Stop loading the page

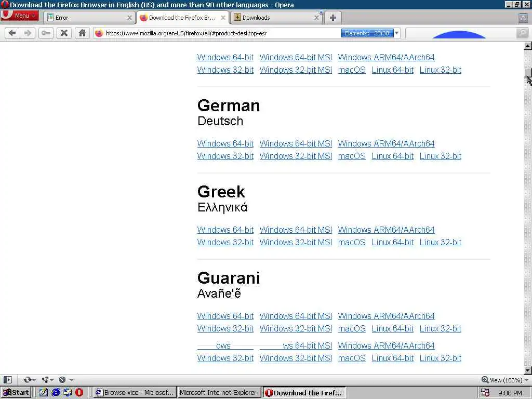pos(64,33)
